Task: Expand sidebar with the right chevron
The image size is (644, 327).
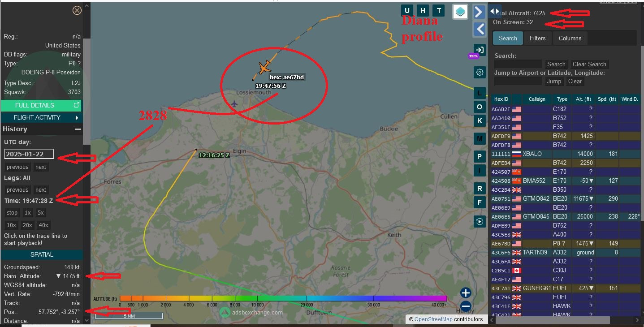Action: (479, 12)
